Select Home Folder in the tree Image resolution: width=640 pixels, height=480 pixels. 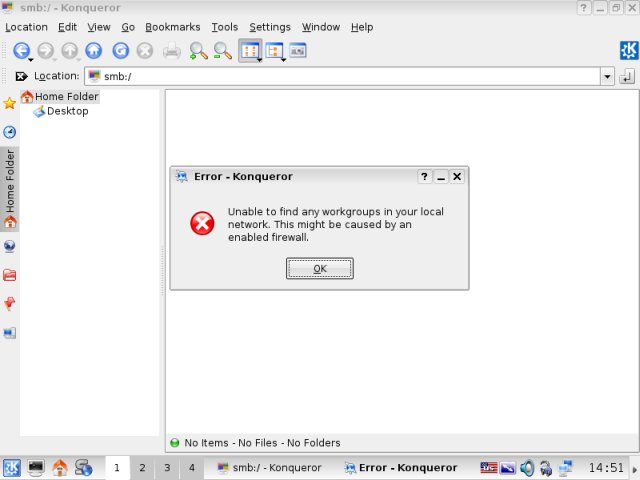[x=60, y=97]
